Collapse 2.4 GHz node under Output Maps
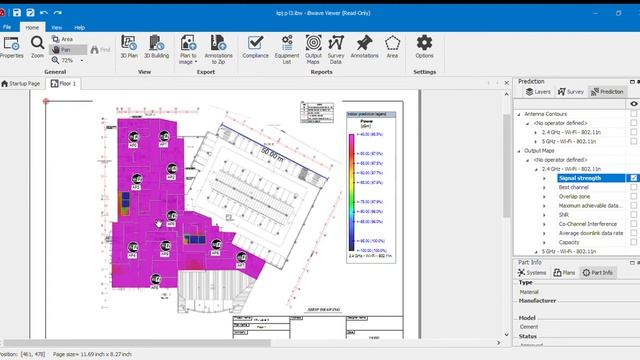This screenshot has height=360, width=640. coord(536,169)
